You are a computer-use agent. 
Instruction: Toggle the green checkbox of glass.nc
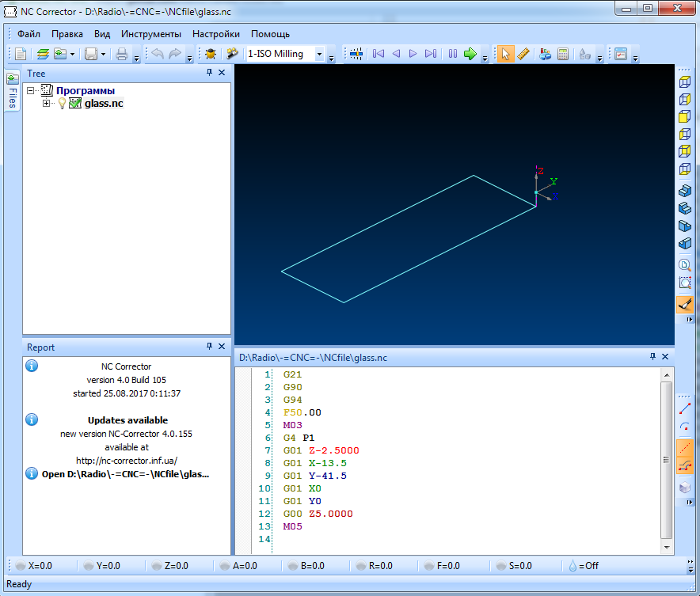click(x=75, y=104)
